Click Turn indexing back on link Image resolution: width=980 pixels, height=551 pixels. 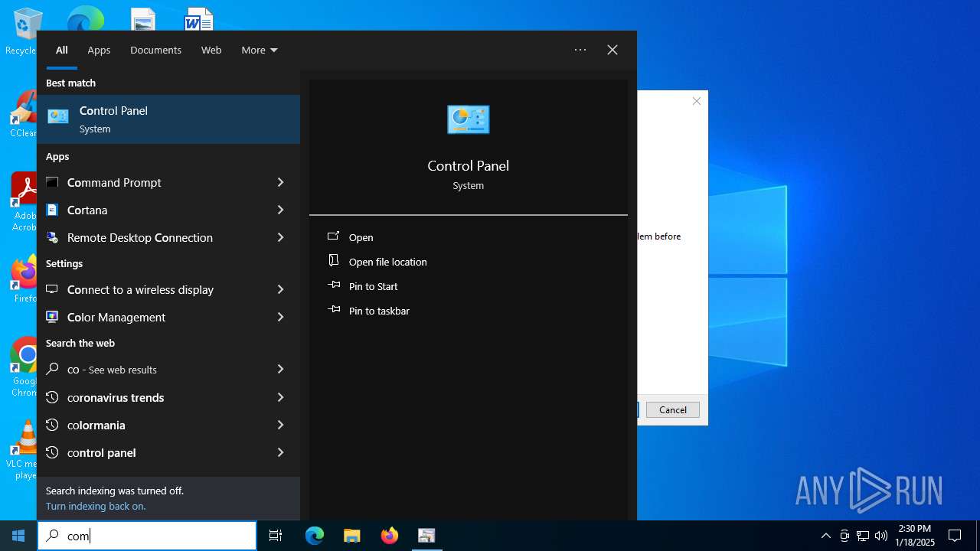96,506
